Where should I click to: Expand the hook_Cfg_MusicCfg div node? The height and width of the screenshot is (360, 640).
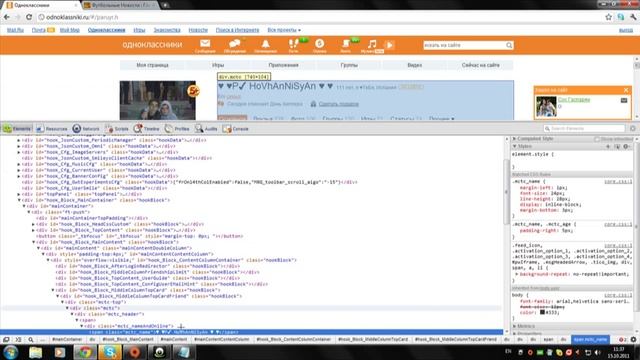coord(19,164)
